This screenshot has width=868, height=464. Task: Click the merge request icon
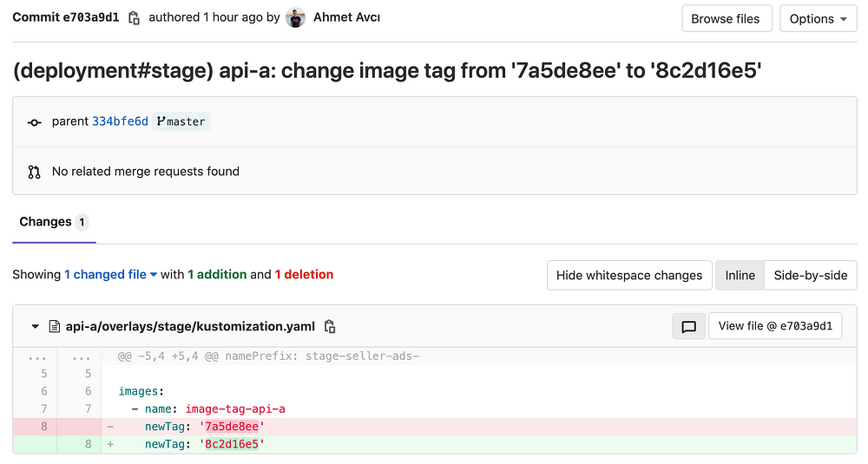tap(35, 172)
